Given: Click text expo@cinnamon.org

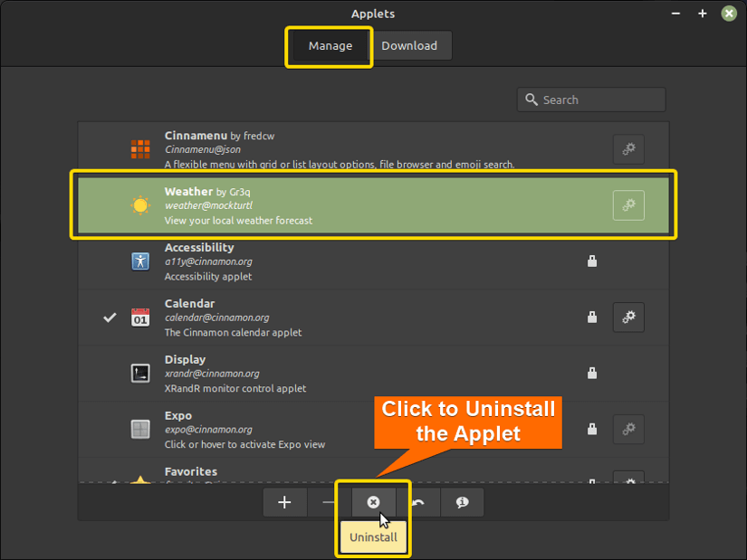Looking at the screenshot, I should (208, 430).
